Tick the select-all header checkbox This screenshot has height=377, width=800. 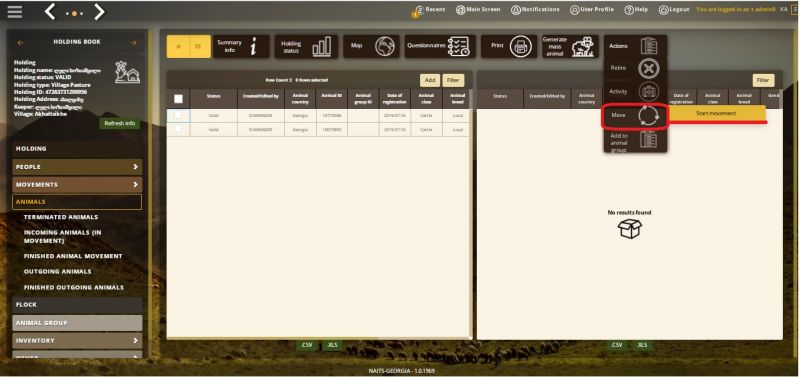(x=178, y=99)
